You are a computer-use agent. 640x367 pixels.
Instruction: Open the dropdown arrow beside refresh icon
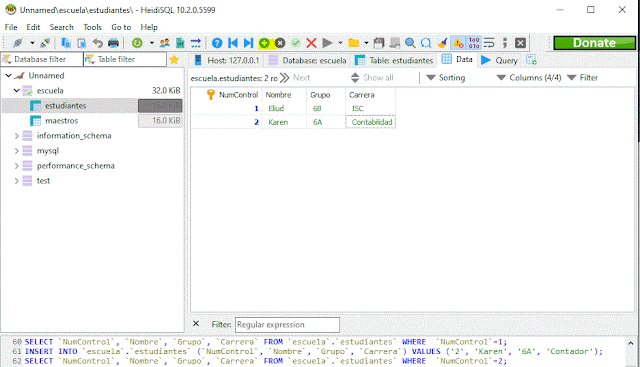click(151, 43)
